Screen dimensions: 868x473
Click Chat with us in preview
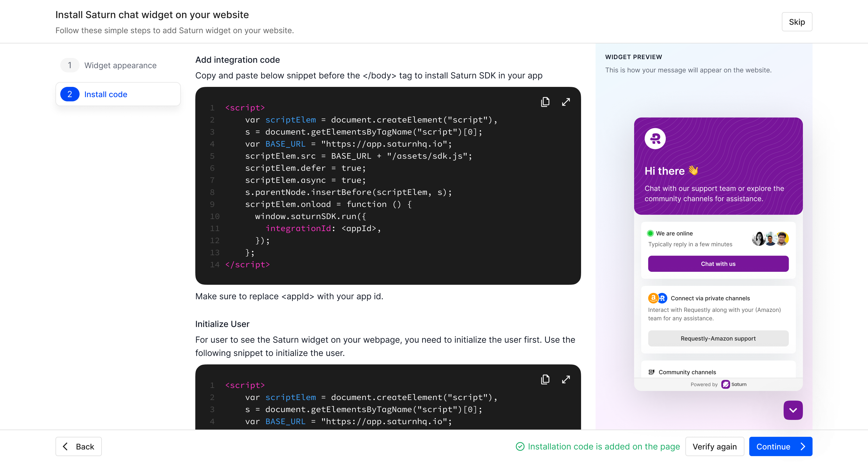(718, 264)
